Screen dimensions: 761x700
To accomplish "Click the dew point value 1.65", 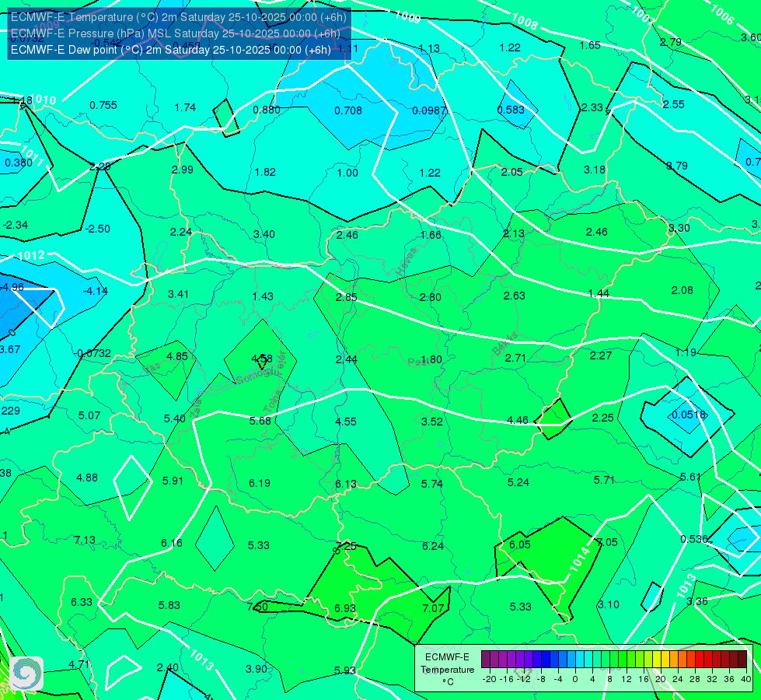I will pos(590,46).
